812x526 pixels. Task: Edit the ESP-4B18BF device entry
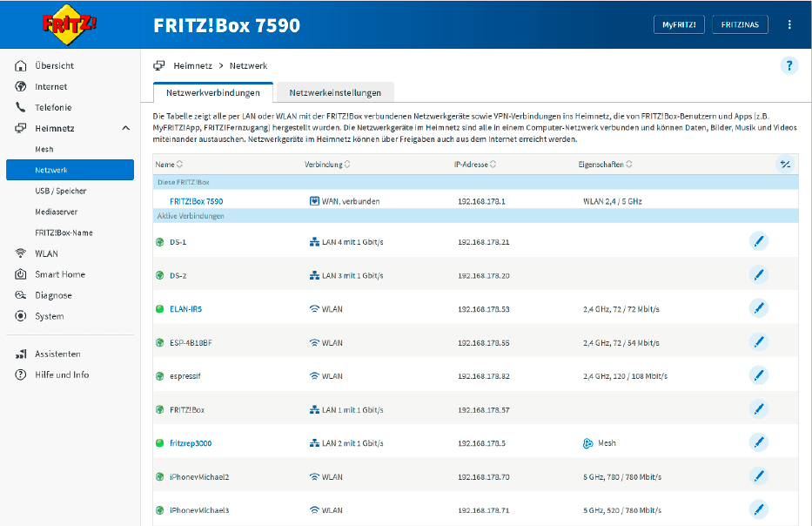coord(759,342)
